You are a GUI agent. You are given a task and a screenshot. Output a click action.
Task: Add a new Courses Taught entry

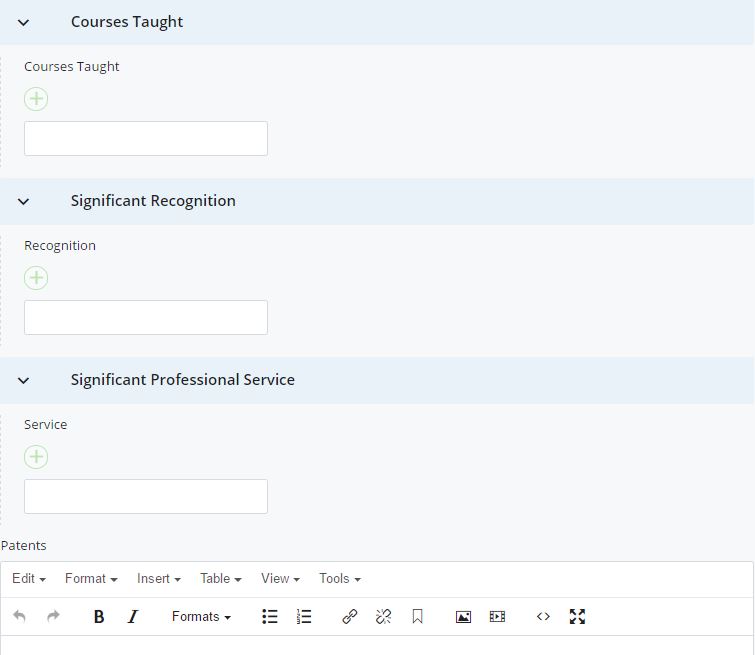click(x=36, y=99)
